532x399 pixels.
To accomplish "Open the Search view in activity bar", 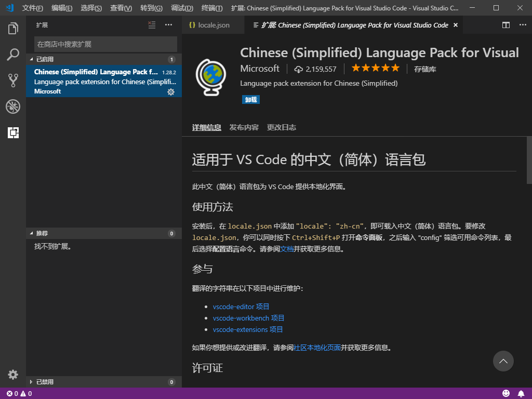I will 13,54.
